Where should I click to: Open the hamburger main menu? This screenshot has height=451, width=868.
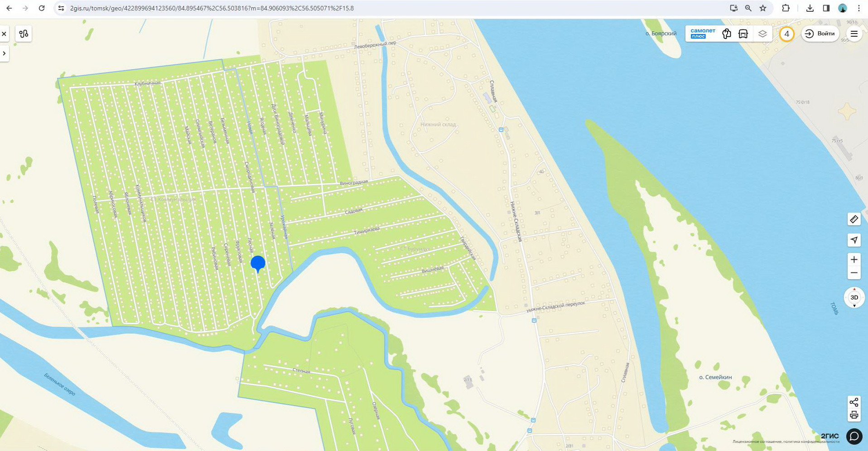pyautogui.click(x=854, y=34)
